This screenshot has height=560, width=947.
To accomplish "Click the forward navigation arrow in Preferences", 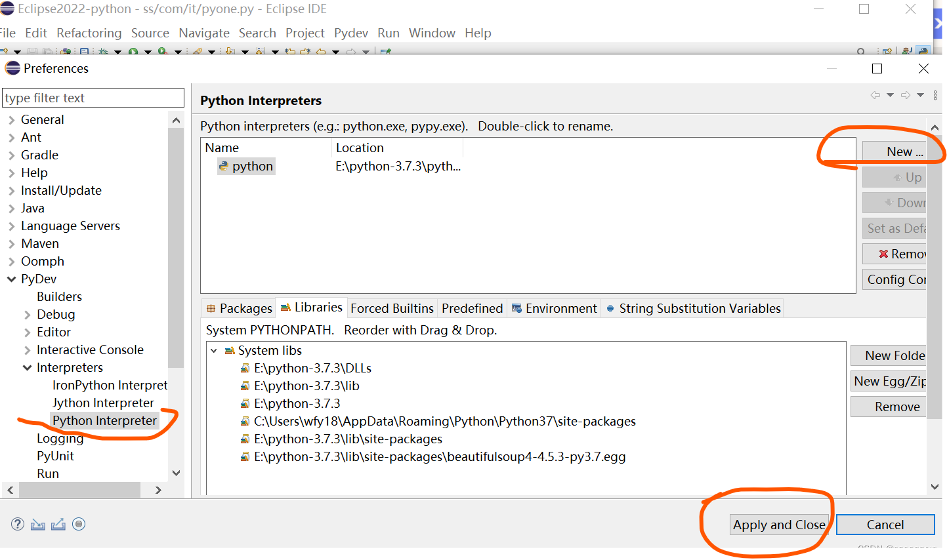I will [906, 95].
